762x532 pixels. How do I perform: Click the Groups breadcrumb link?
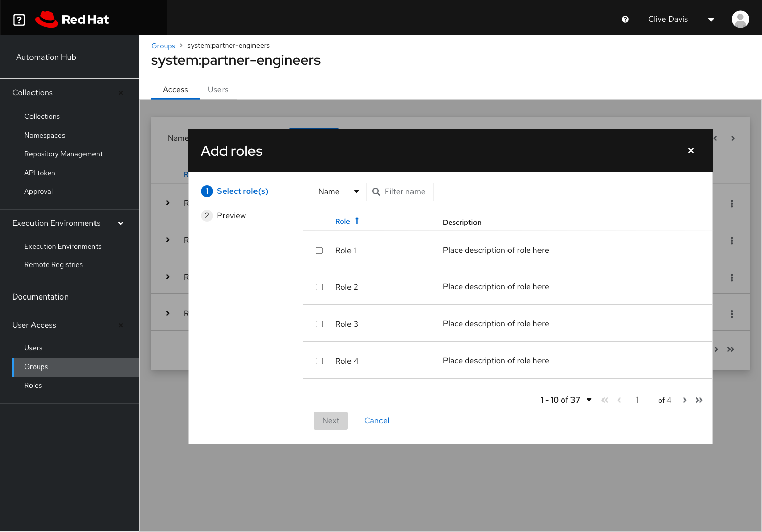pos(163,46)
